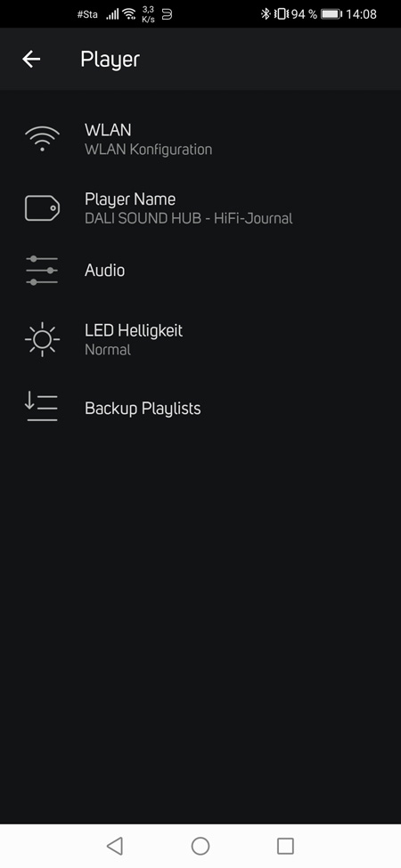Tap the WLAN wifi icon
Image resolution: width=401 pixels, height=868 pixels.
coord(42,139)
